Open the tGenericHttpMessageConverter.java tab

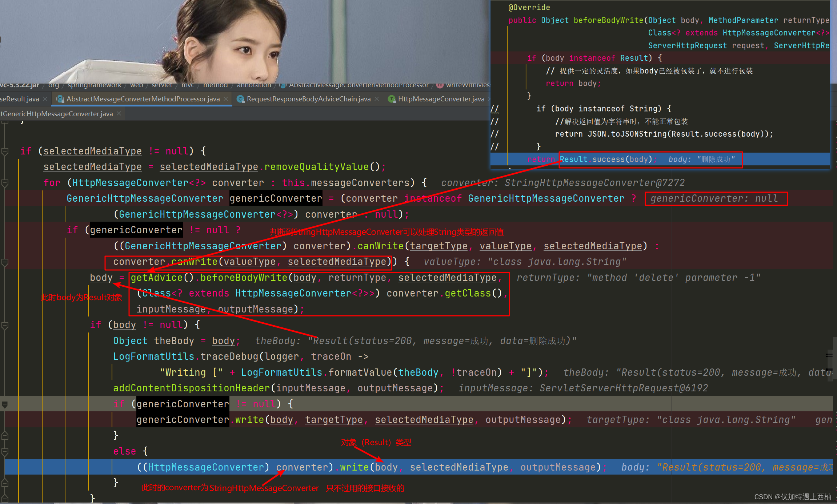[x=56, y=114]
